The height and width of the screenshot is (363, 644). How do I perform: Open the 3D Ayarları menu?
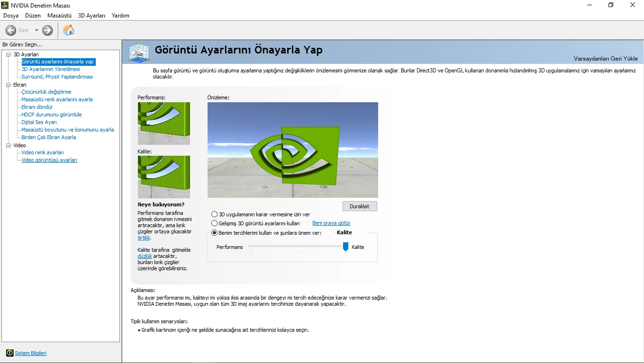(92, 16)
